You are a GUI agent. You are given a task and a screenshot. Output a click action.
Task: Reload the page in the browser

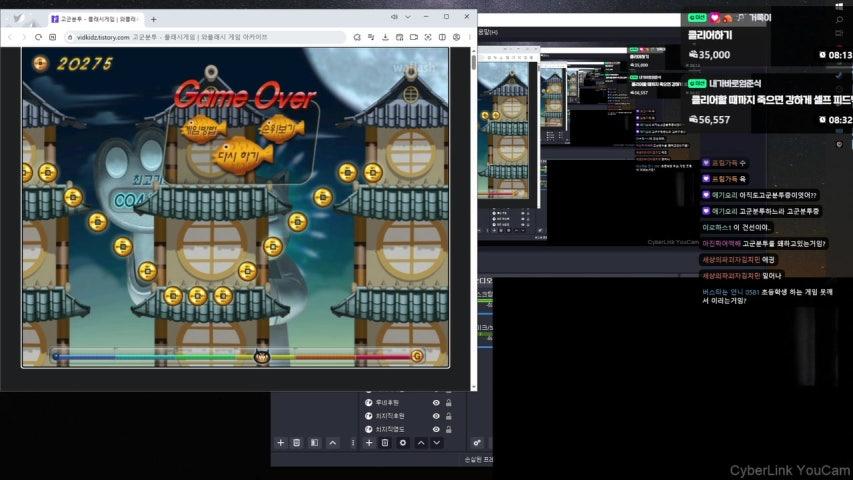pos(38,37)
